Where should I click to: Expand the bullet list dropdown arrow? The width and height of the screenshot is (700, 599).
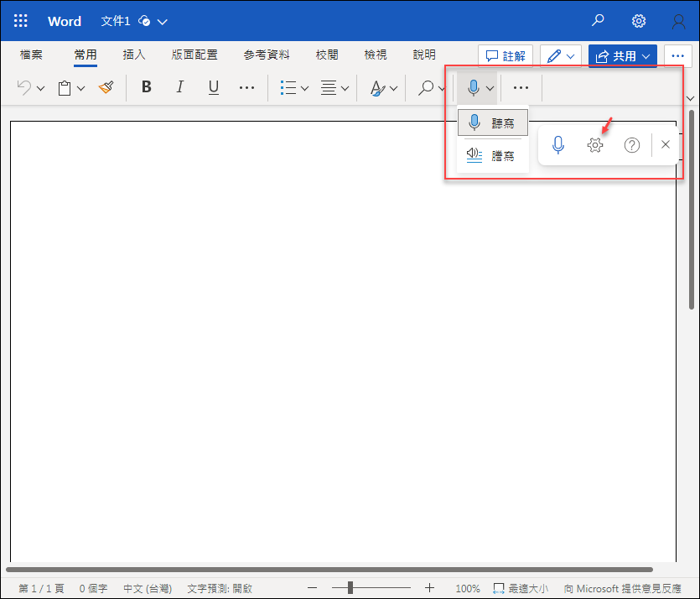coord(304,88)
